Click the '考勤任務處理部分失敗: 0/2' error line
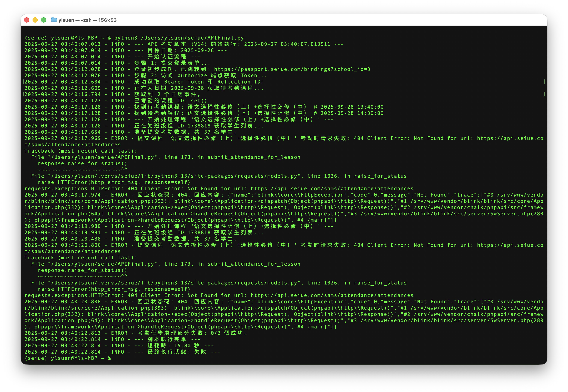Viewport: 568px width, 392px height. (192, 333)
